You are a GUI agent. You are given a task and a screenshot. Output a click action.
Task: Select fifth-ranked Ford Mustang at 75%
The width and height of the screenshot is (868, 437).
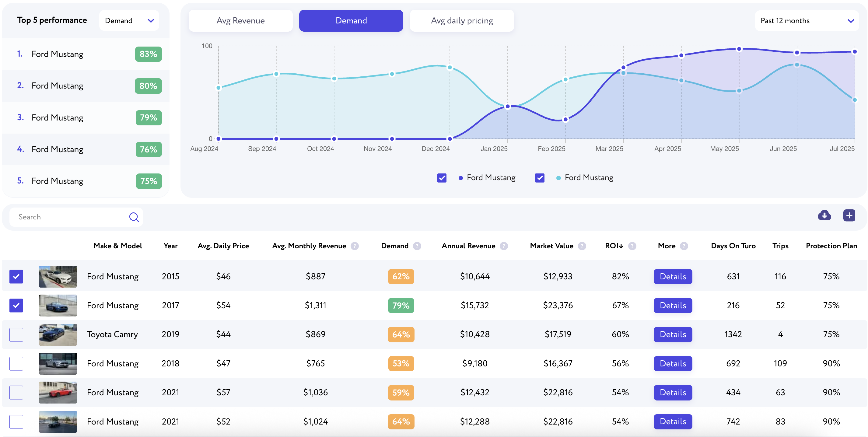coord(86,181)
